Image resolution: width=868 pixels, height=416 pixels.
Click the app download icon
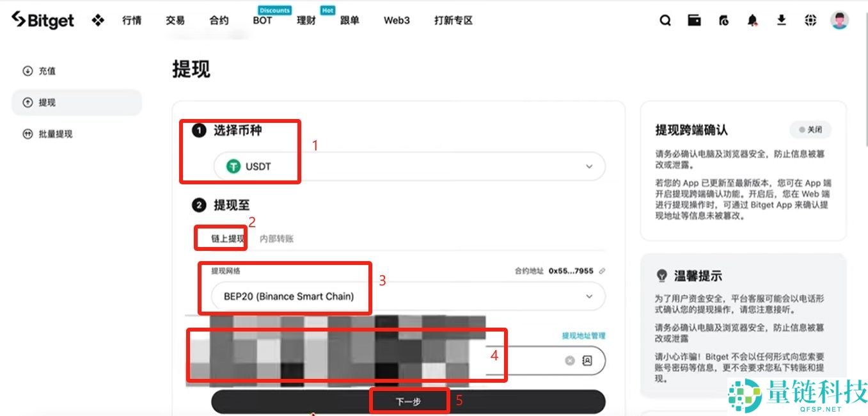click(x=781, y=20)
